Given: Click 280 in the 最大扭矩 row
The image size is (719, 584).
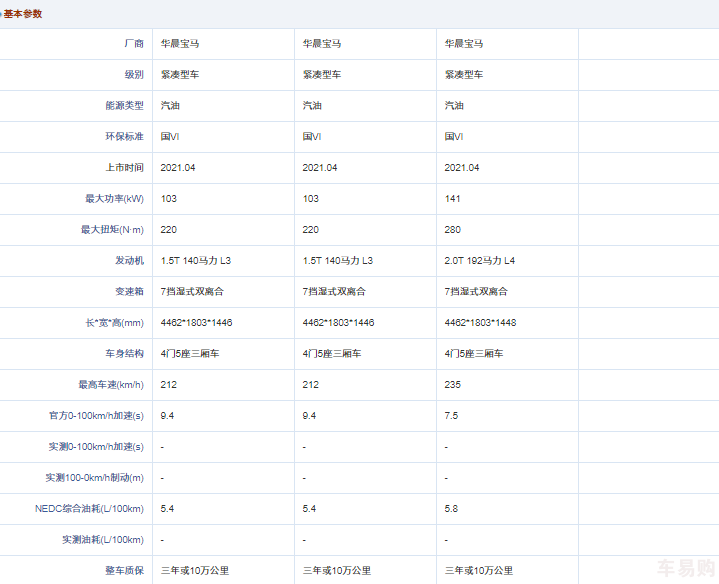Looking at the screenshot, I should [x=452, y=229].
